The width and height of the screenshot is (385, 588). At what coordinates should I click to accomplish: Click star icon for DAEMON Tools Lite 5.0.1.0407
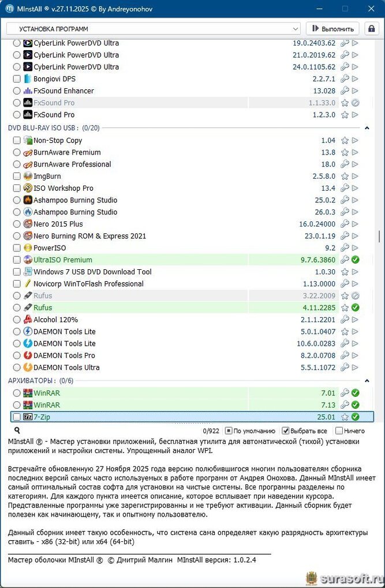coord(345,331)
